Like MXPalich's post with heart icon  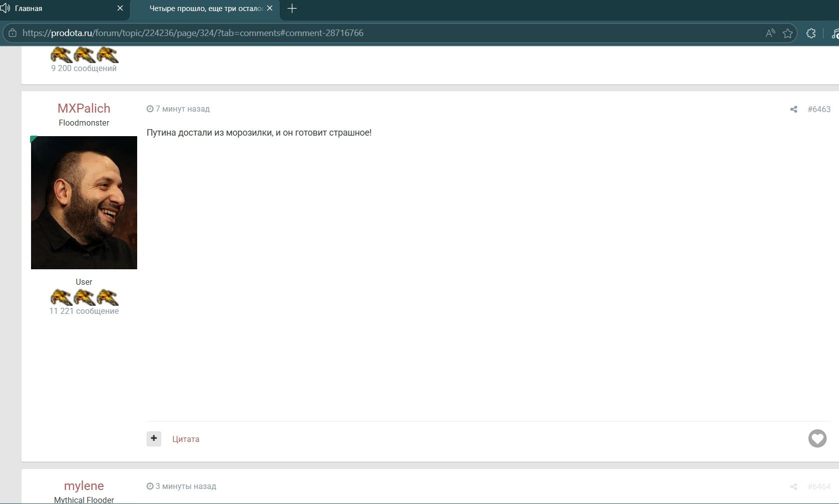817,438
